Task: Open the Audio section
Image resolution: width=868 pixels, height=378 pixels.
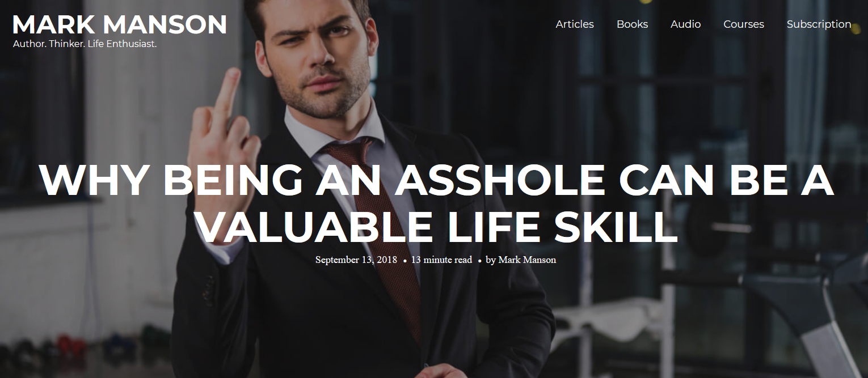Action: click(685, 24)
